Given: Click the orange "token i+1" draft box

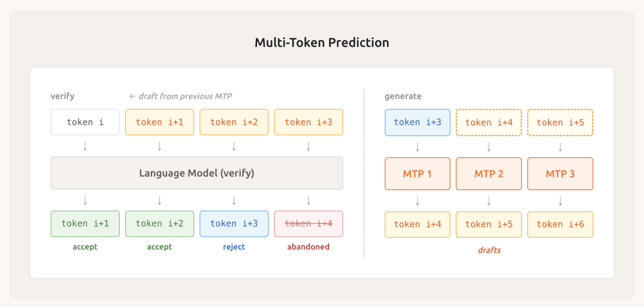Looking at the screenshot, I should pos(159,122).
